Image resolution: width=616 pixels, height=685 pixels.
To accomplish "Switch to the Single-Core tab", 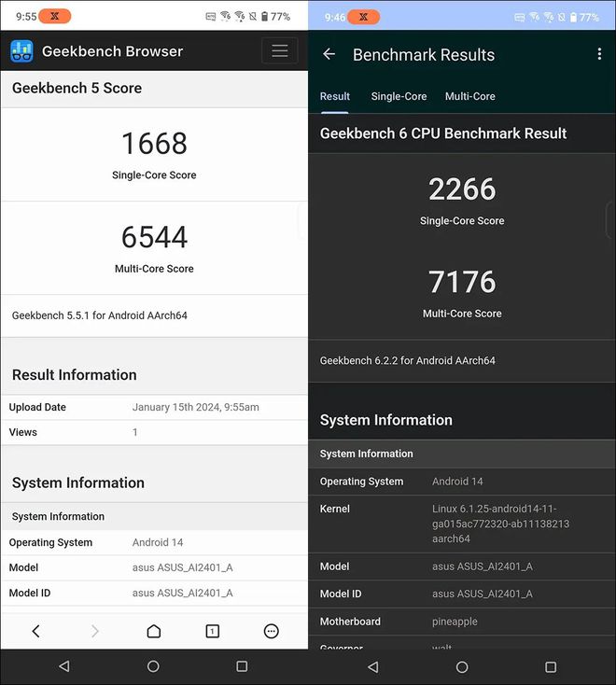I will point(399,96).
